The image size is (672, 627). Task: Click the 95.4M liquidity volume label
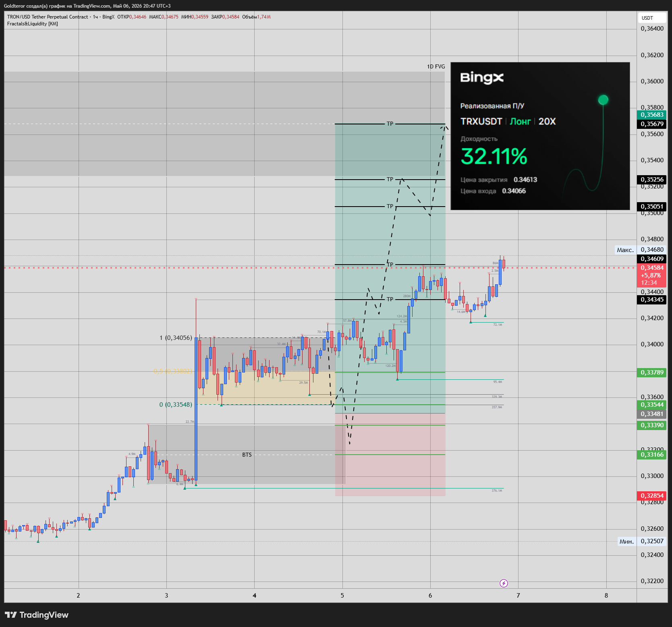pyautogui.click(x=498, y=382)
